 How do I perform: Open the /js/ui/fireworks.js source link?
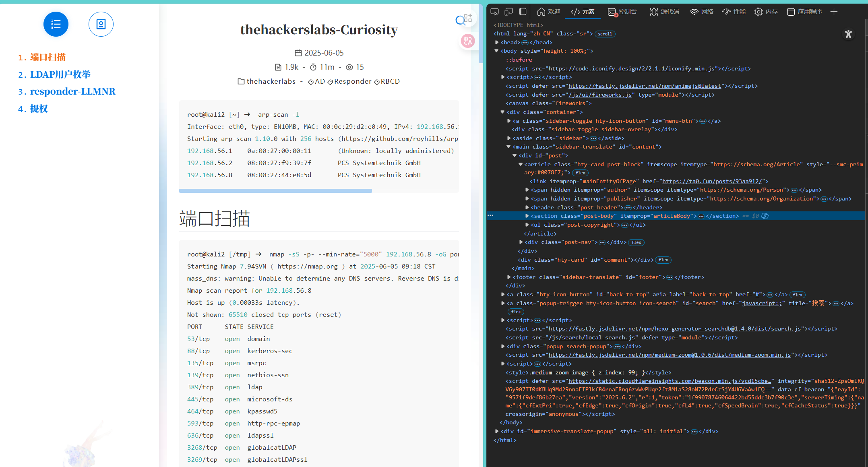600,95
